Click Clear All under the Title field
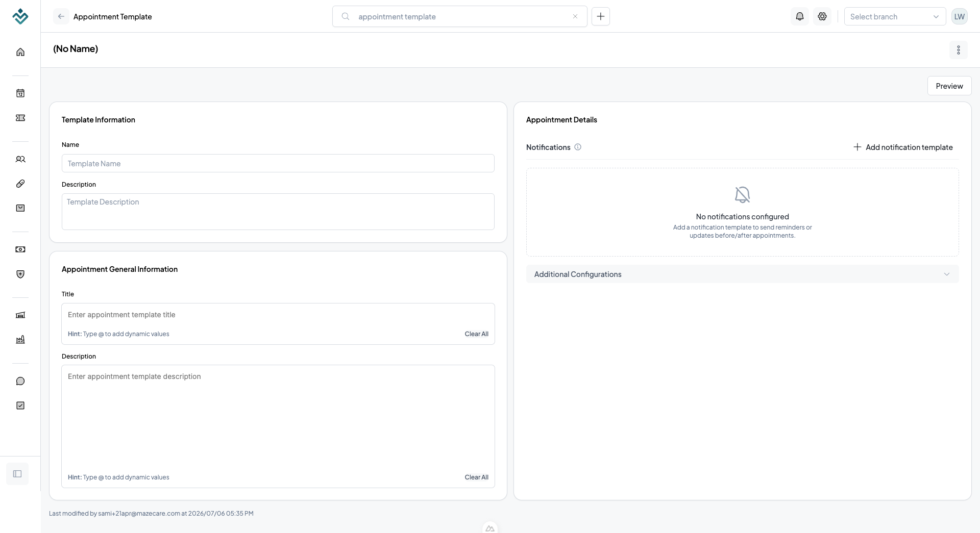Viewport: 980px width, 533px height. (476, 334)
